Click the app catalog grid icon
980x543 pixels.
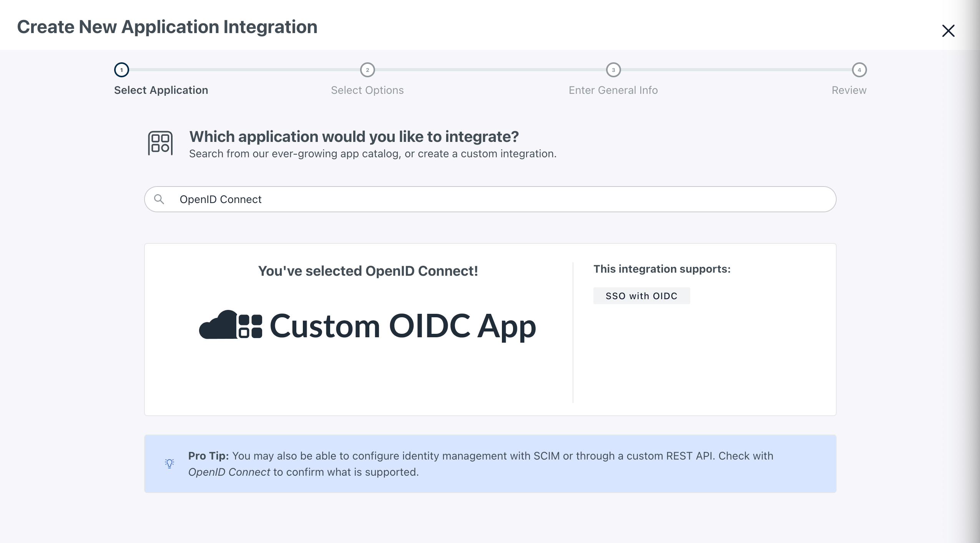[x=160, y=143]
